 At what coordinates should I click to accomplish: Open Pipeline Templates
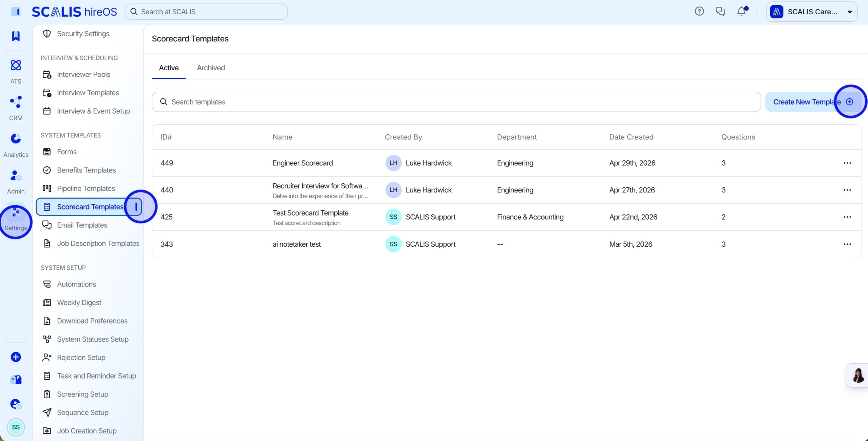86,188
